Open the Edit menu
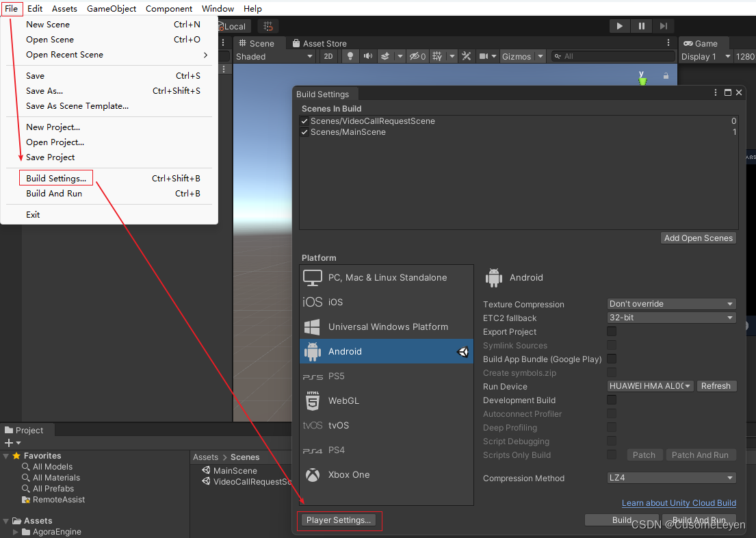756x538 pixels. (35, 9)
